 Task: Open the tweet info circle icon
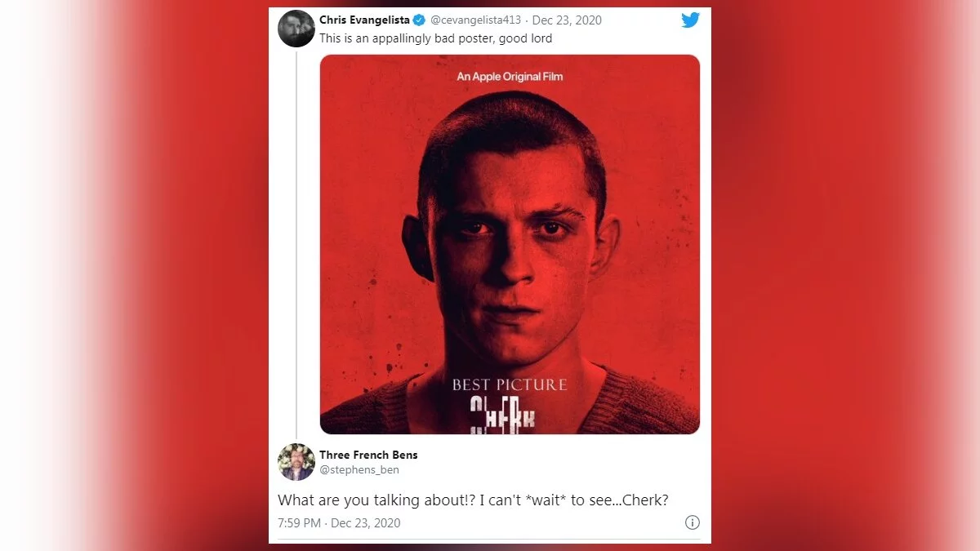pyautogui.click(x=692, y=522)
